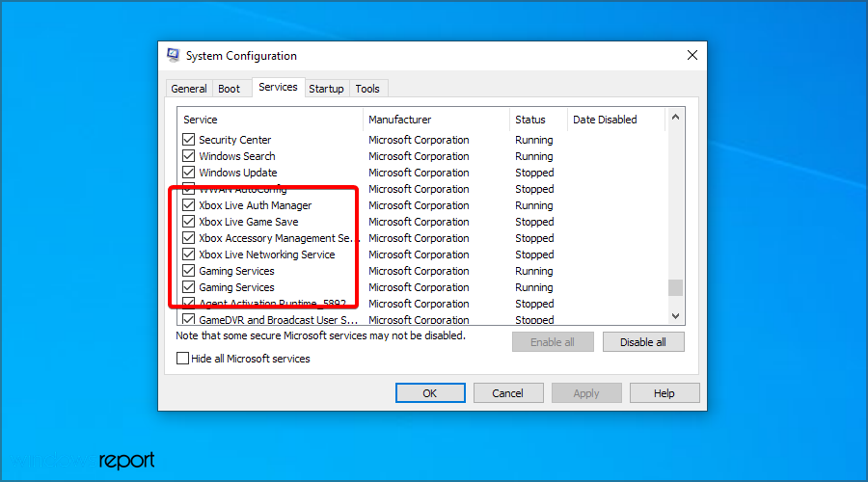Viewport: 868px width, 482px height.
Task: Click the System Configuration title bar icon
Action: coord(174,55)
